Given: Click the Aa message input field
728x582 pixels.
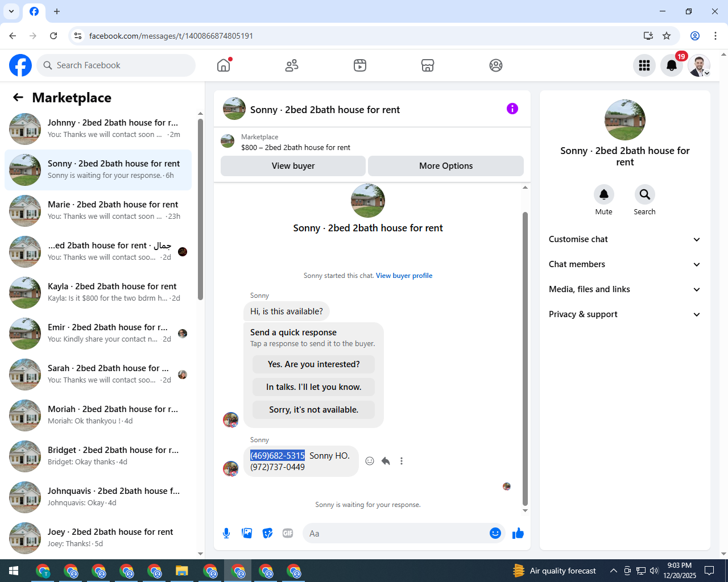Looking at the screenshot, I should tap(395, 533).
